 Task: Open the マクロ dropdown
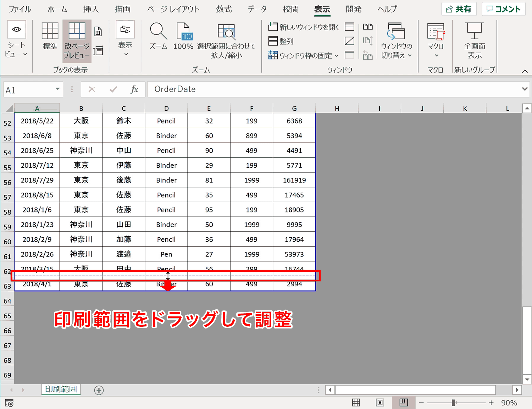(436, 40)
